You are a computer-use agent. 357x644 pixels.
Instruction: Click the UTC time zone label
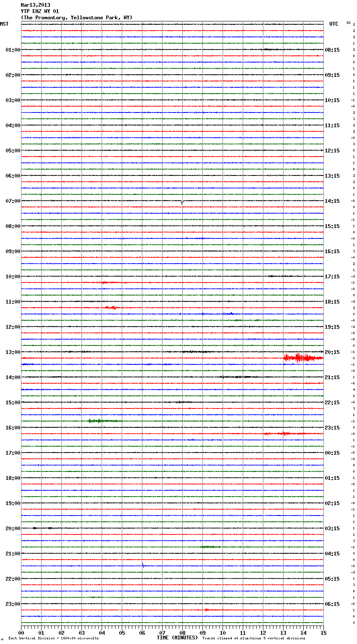334,24
